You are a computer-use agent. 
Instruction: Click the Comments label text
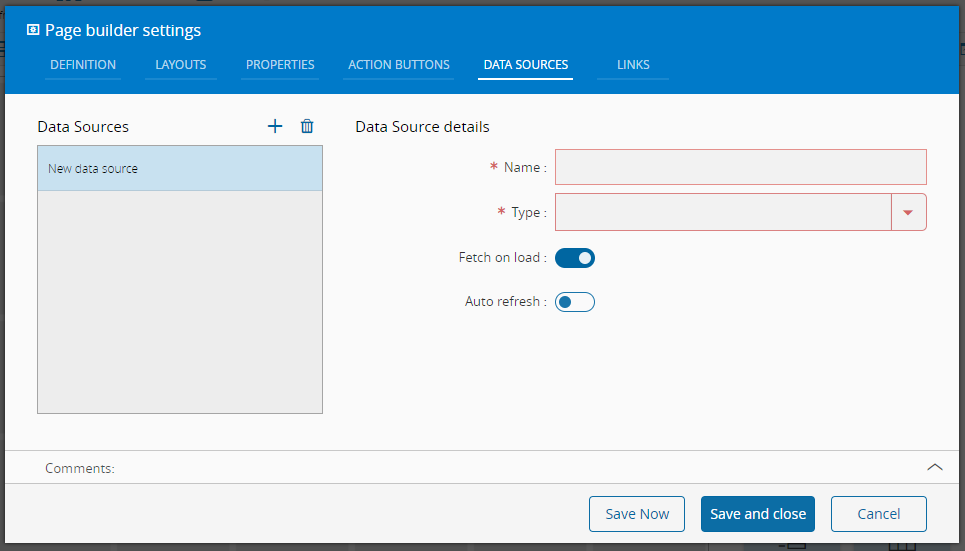pyautogui.click(x=80, y=468)
